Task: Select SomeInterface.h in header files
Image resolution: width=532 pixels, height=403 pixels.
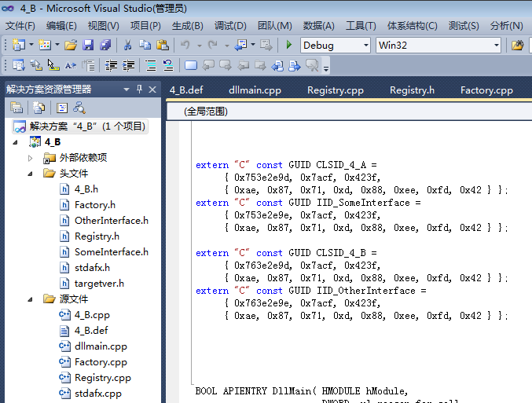Action: pos(112,252)
